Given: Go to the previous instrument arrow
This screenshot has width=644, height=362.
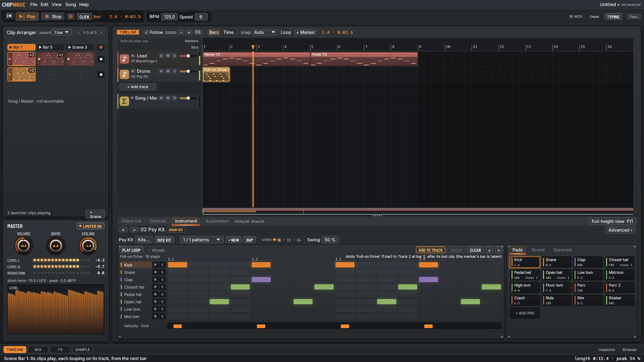Looking at the screenshot, I should [x=123, y=230].
